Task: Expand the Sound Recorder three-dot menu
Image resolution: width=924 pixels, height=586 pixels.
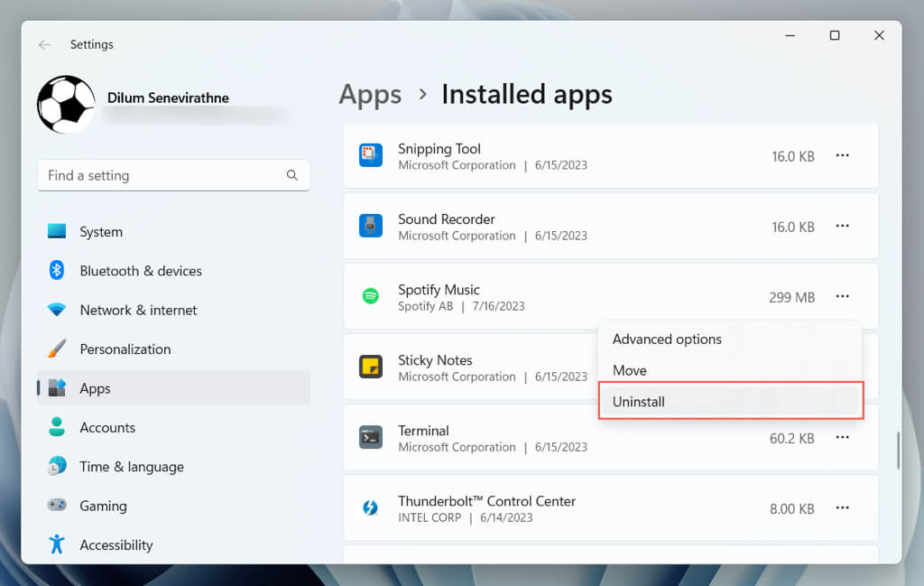Action: pyautogui.click(x=842, y=227)
